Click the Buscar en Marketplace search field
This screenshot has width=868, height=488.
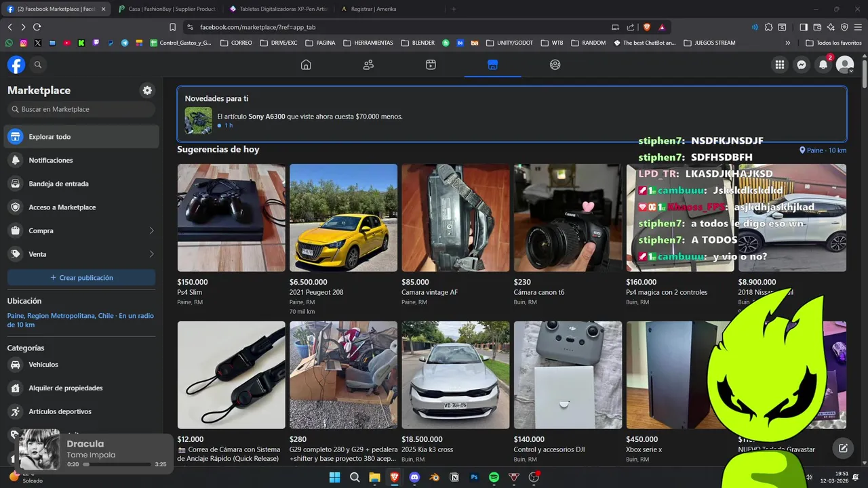pos(81,109)
